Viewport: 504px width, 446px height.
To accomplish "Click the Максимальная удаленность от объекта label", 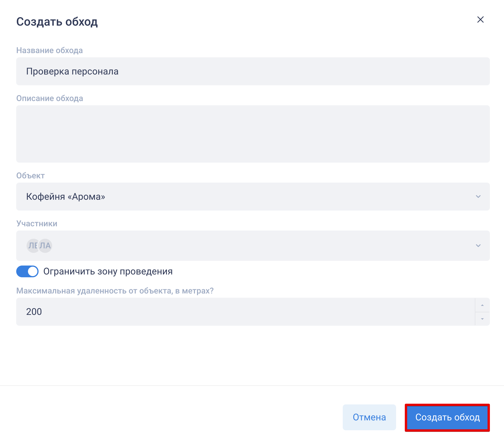I will click(x=115, y=291).
